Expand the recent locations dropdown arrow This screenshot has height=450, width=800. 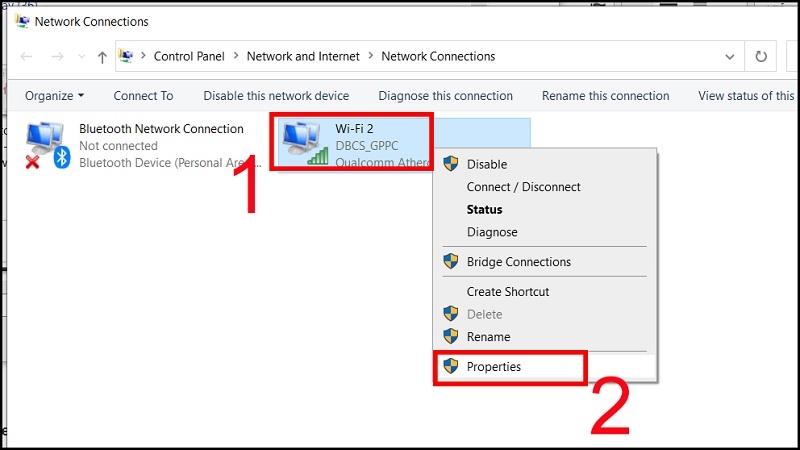coord(82,57)
